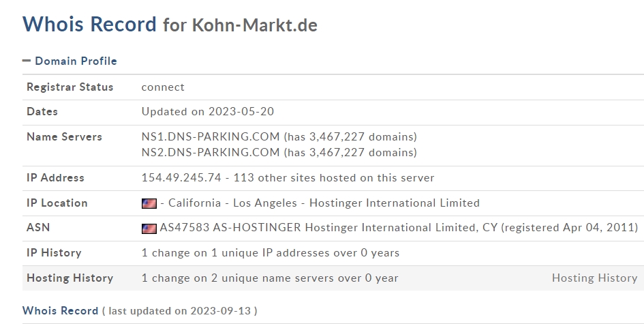Click the IP History change summary
This screenshot has width=644, height=324.
click(x=271, y=252)
